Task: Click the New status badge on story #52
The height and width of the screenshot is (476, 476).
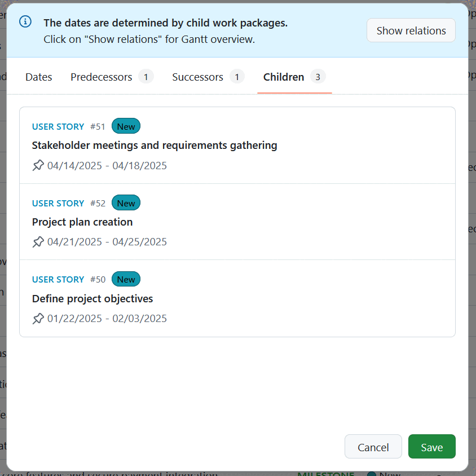Action: [126, 202]
